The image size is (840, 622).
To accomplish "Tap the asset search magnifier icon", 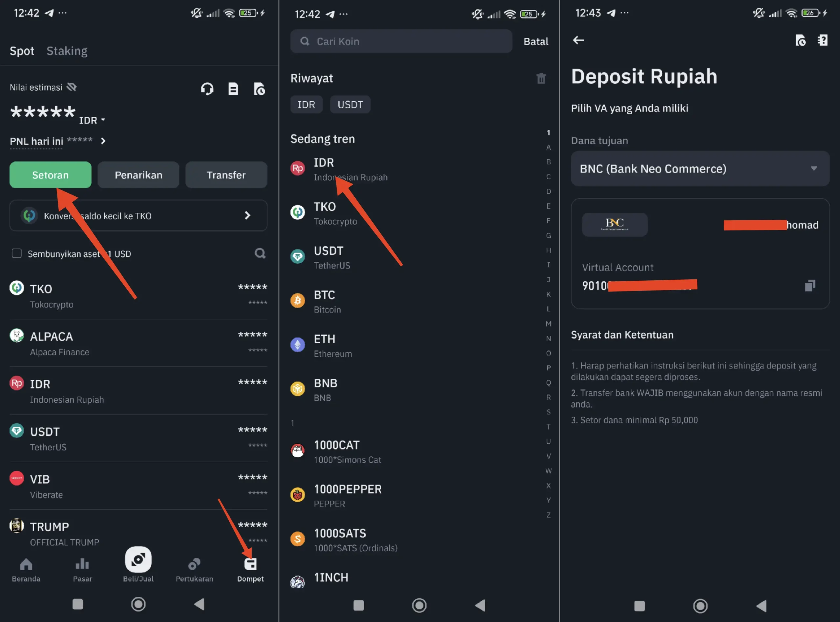I will tap(260, 253).
